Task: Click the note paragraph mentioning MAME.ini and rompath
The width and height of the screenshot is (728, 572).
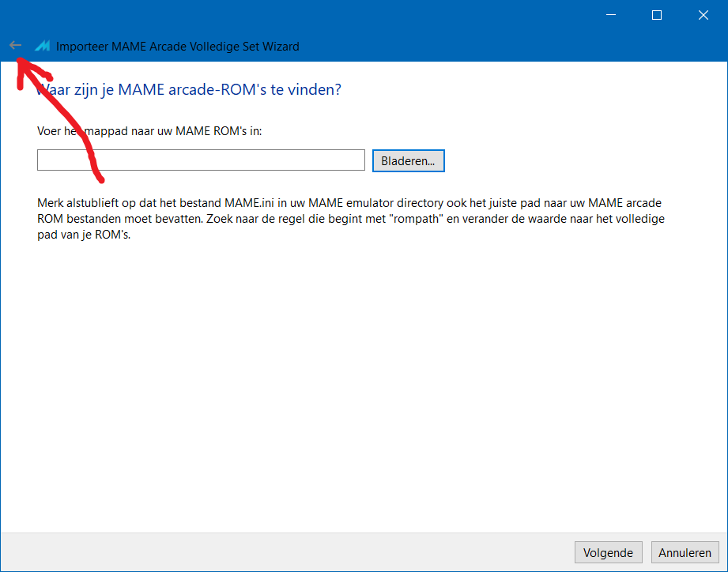Action: tap(351, 219)
